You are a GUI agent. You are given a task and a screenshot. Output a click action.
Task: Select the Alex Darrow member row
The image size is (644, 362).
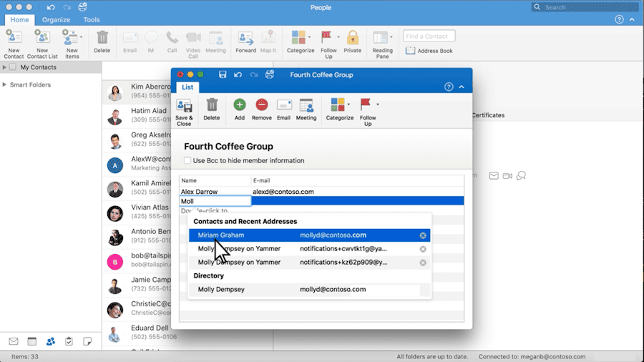(321, 192)
